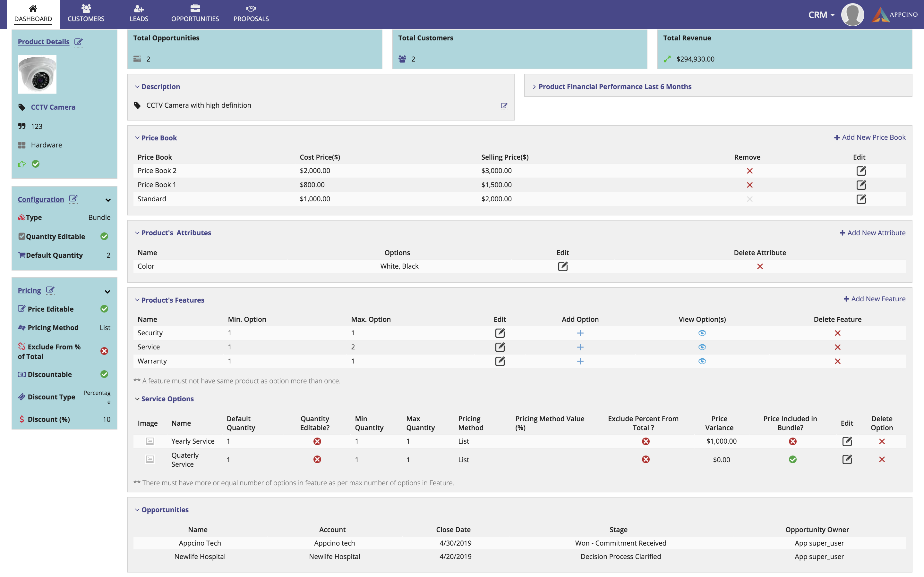Viewport: 924px width, 577px height.
Task: Go to the Customers tab
Action: [86, 14]
